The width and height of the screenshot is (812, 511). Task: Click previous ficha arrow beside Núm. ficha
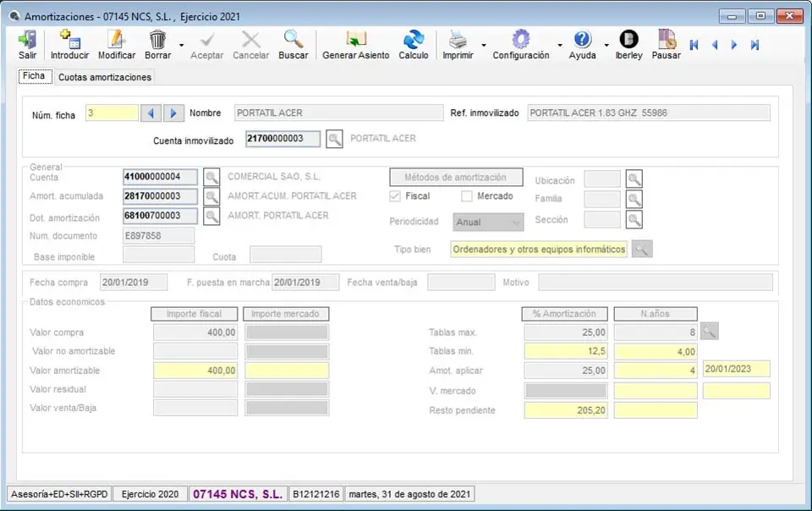coord(151,113)
